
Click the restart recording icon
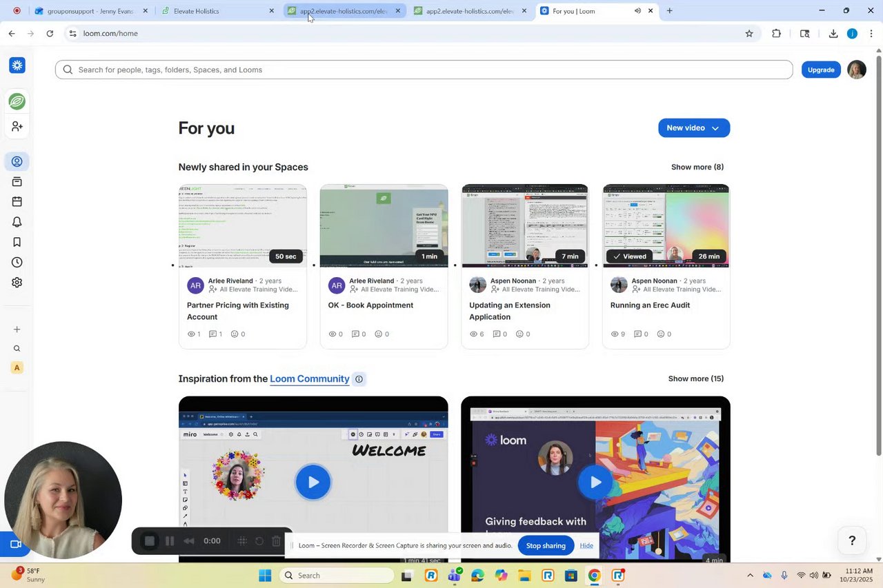pos(259,541)
